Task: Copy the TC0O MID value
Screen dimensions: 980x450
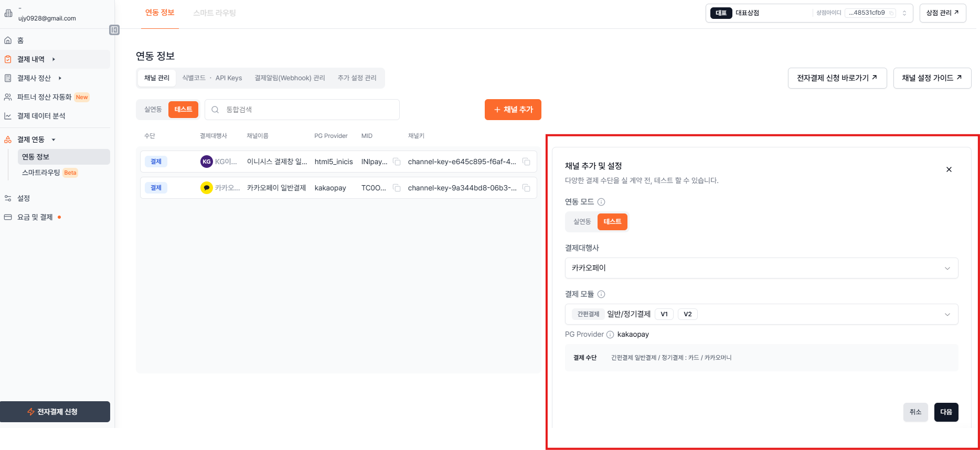Action: click(397, 188)
